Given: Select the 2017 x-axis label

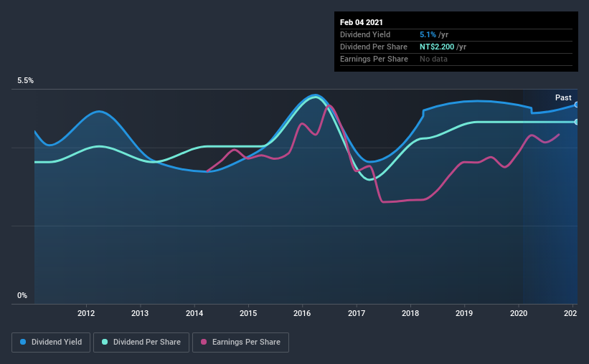Looking at the screenshot, I should [x=357, y=313].
